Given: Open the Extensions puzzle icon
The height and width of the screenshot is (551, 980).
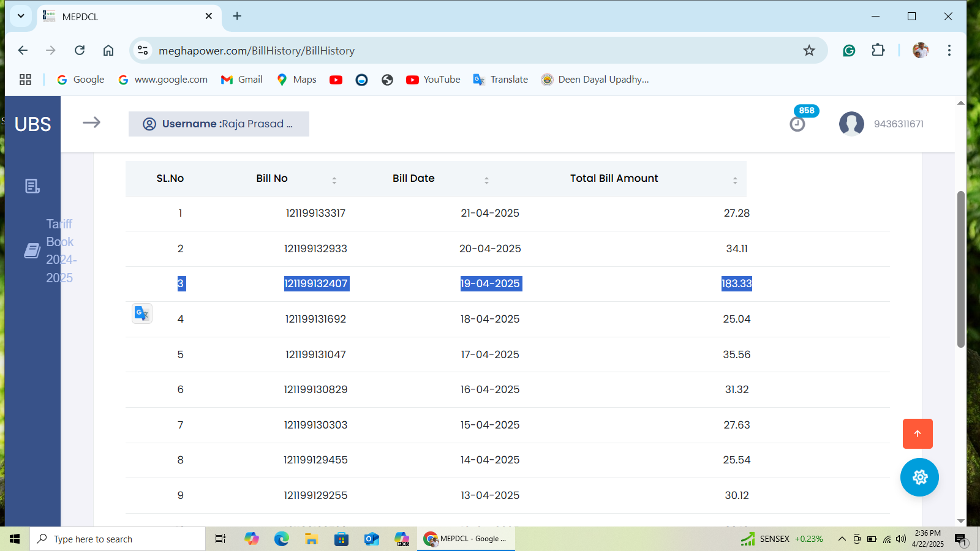Looking at the screenshot, I should (x=878, y=50).
